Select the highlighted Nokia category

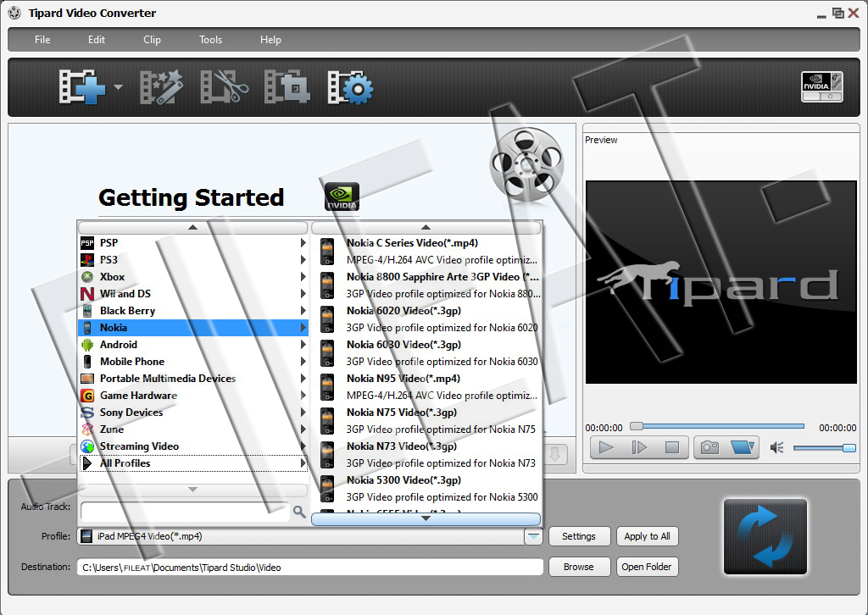(192, 328)
